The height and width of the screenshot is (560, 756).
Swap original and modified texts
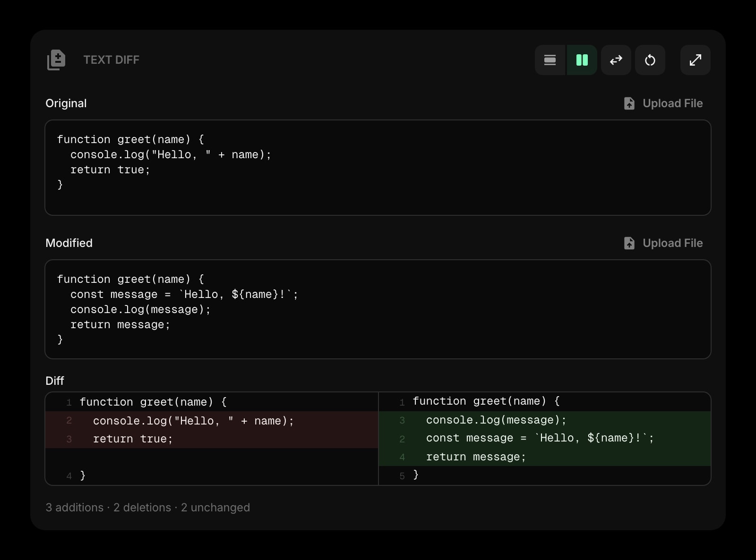coord(616,60)
